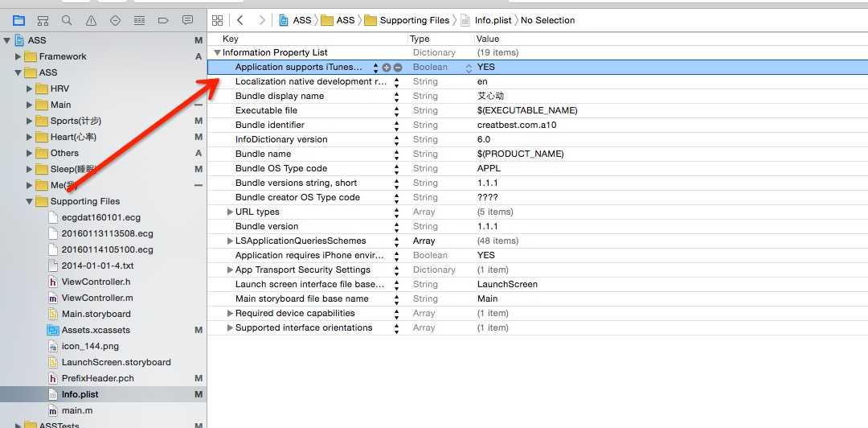
Task: Open the Boolean type popup on iTunes row
Action: pyautogui.click(x=469, y=68)
